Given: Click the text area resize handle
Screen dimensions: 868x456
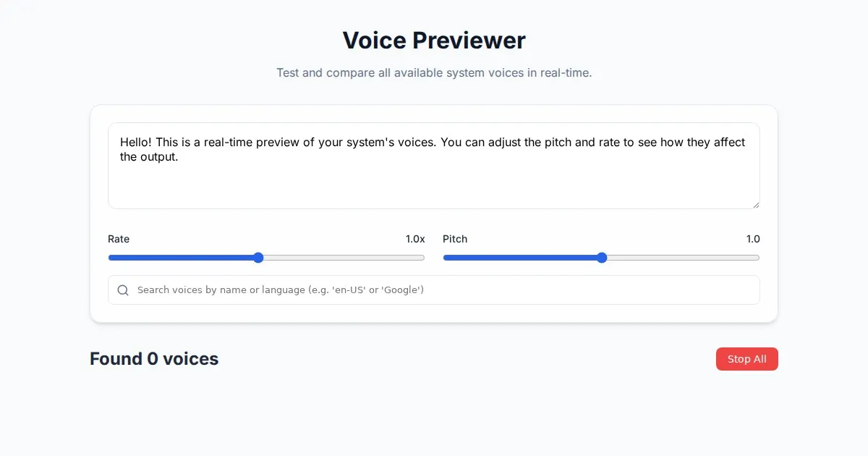Looking at the screenshot, I should pyautogui.click(x=756, y=205).
